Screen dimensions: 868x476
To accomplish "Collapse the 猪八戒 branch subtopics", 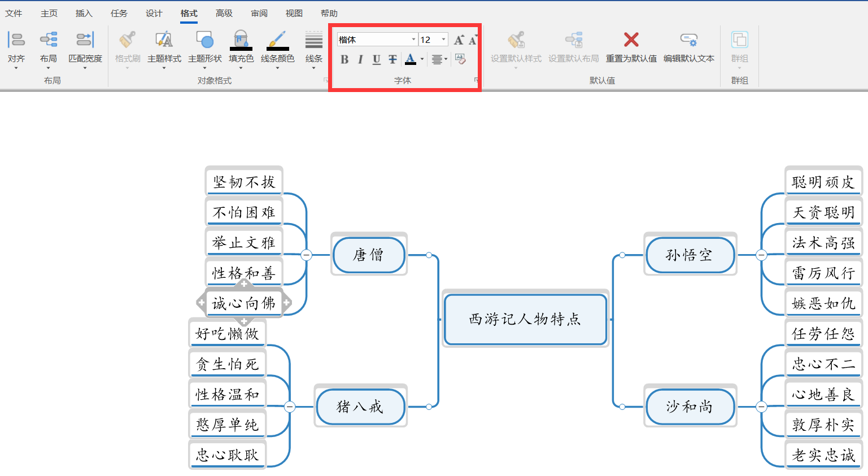I will pos(290,407).
